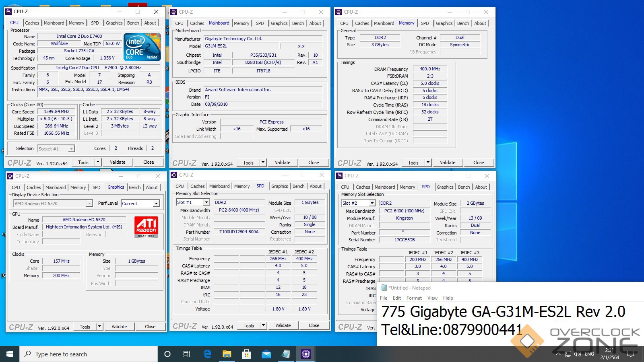The width and height of the screenshot is (644, 362).
Task: Click part number T100UD12804-800A field
Action: [239, 232]
